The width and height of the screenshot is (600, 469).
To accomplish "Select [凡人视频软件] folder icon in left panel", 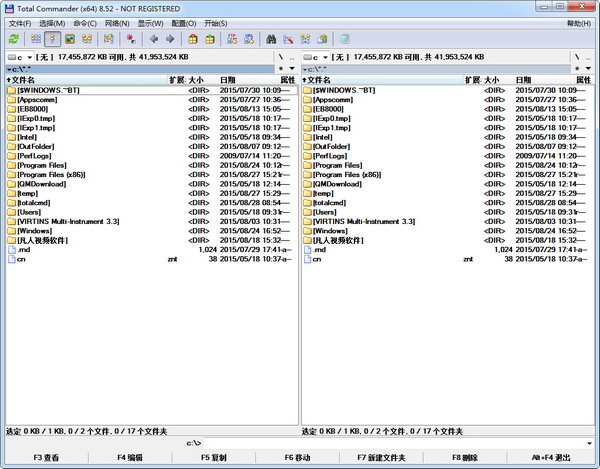I will [x=11, y=240].
